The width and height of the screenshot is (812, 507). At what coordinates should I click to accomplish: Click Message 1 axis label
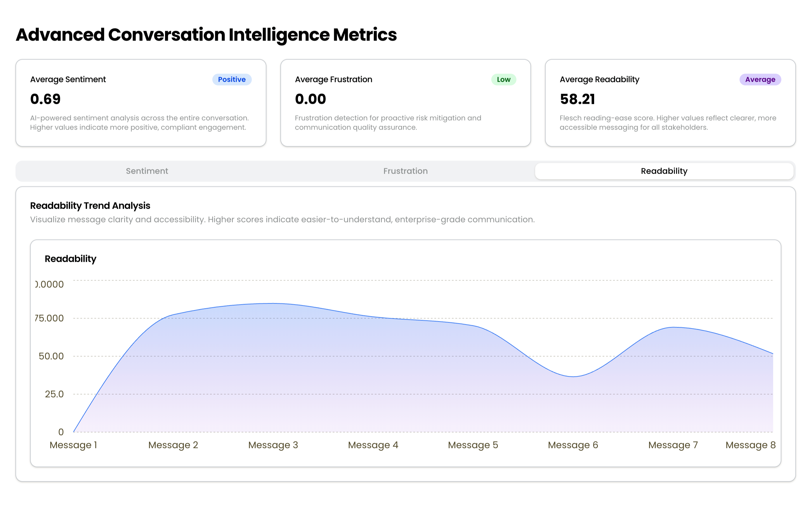point(73,445)
